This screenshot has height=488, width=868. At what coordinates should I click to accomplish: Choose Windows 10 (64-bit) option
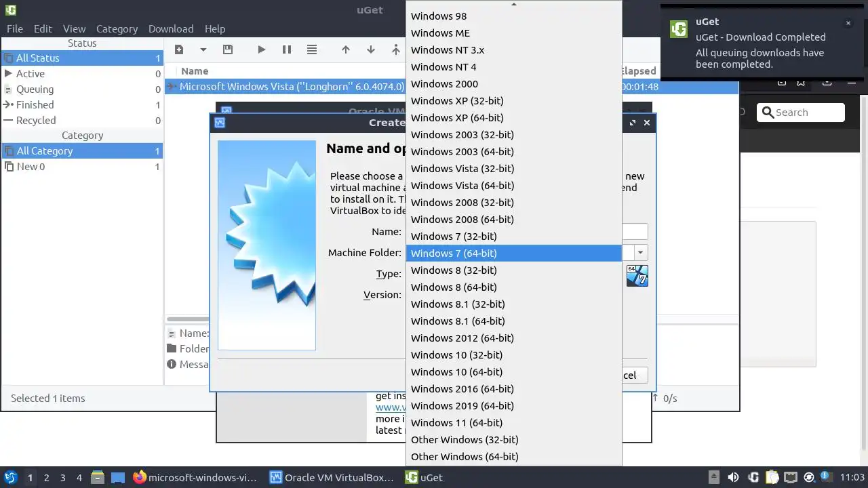click(513, 371)
